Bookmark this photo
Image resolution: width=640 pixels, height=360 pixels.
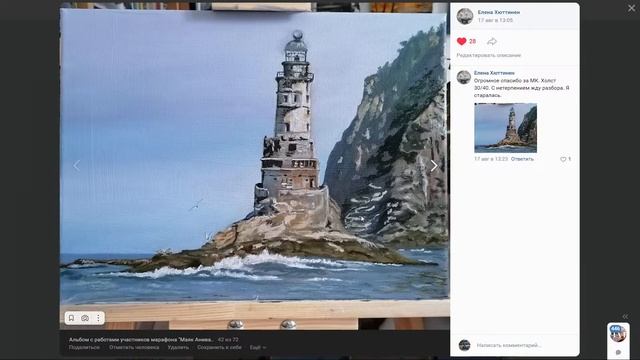[71, 318]
